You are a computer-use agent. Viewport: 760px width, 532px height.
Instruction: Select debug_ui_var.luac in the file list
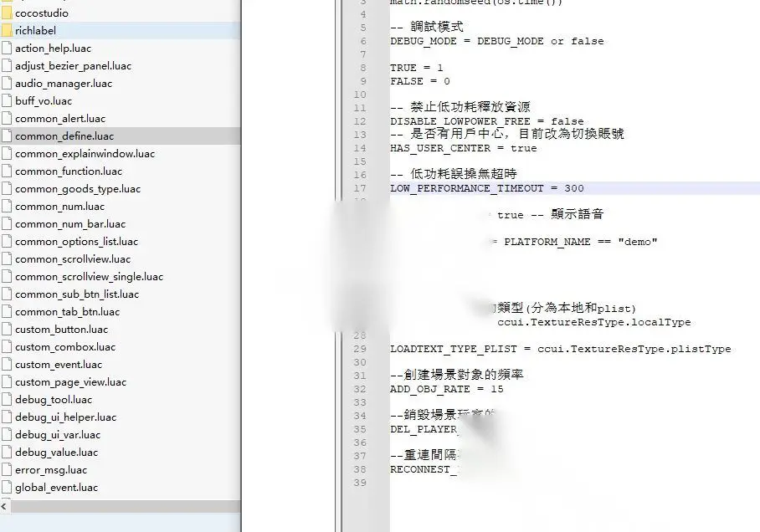[x=58, y=435]
